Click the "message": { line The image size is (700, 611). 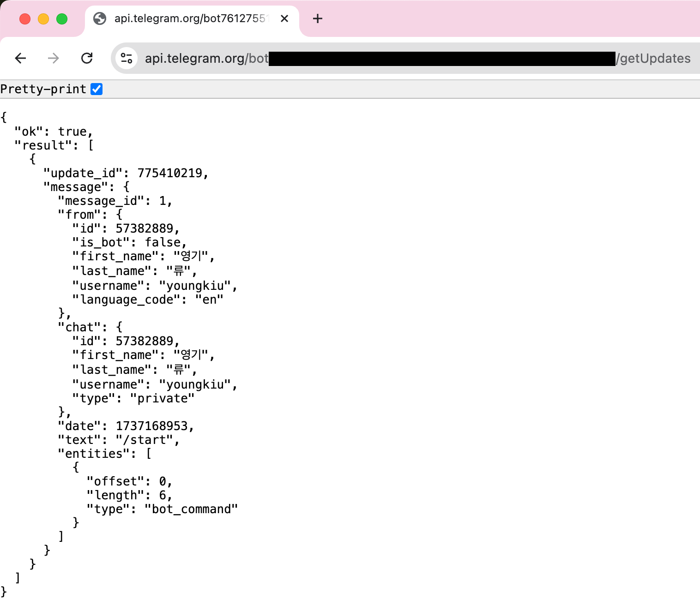pyautogui.click(x=86, y=187)
